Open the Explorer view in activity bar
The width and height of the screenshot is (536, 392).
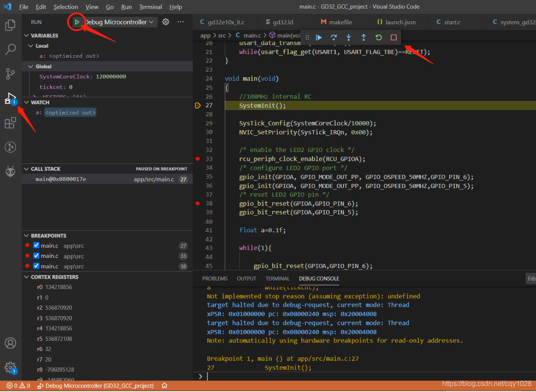tap(10, 26)
